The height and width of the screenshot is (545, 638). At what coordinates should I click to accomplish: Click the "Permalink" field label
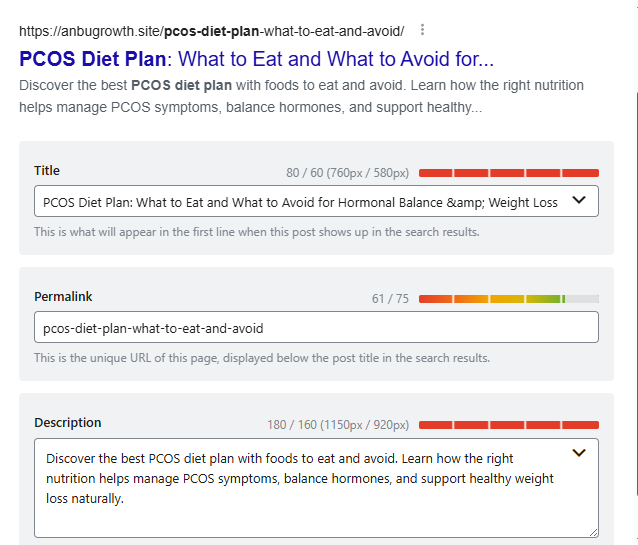(63, 297)
